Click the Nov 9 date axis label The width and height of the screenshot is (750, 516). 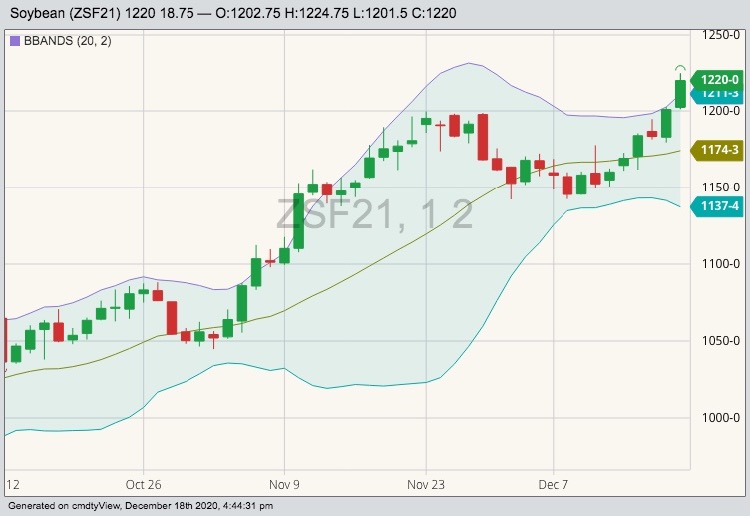285,484
